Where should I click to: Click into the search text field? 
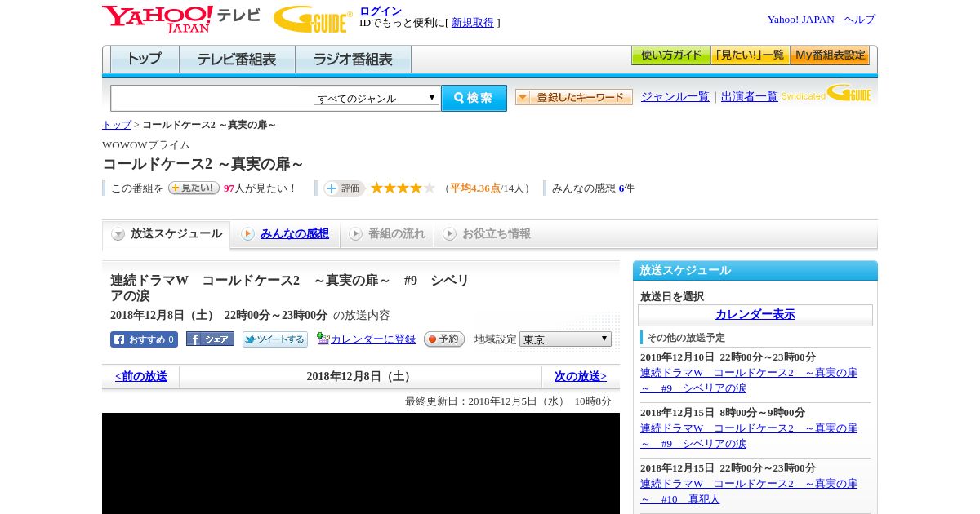click(x=212, y=98)
